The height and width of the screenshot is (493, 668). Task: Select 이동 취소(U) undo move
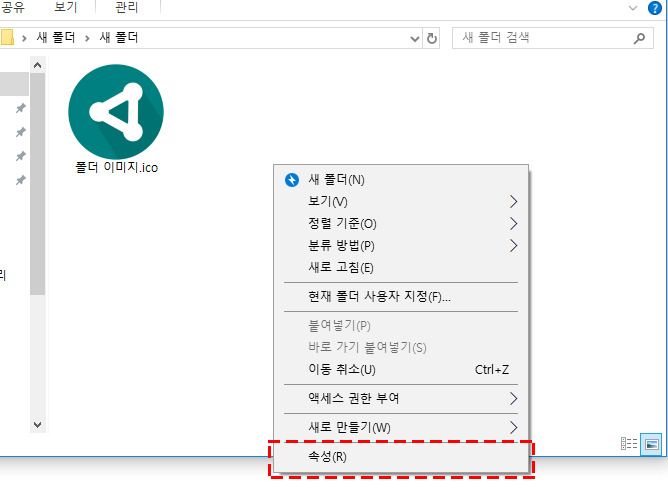point(400,369)
